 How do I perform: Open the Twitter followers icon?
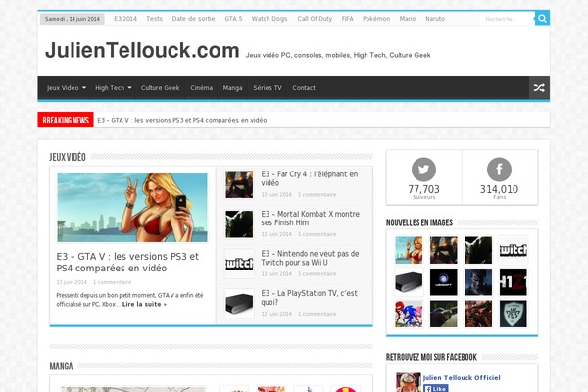coord(423,170)
